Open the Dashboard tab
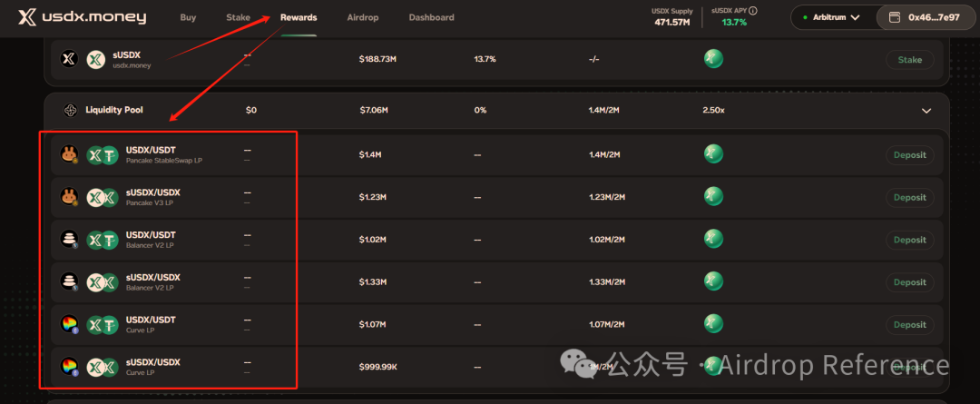 [x=431, y=17]
